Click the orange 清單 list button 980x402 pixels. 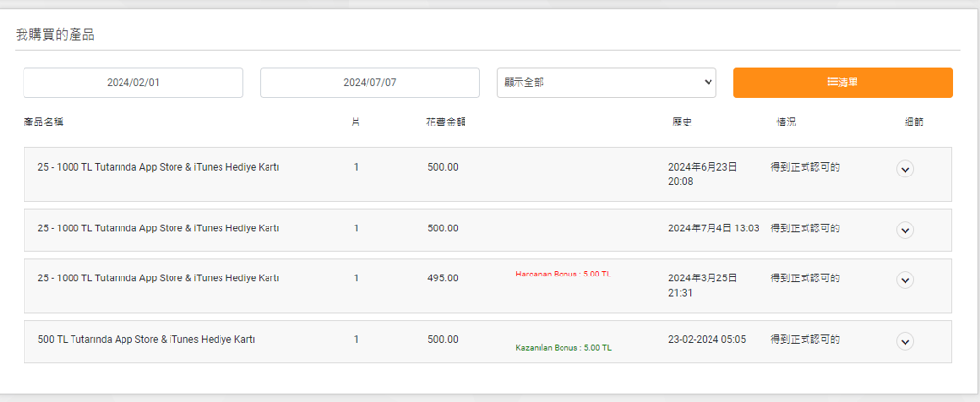click(843, 82)
